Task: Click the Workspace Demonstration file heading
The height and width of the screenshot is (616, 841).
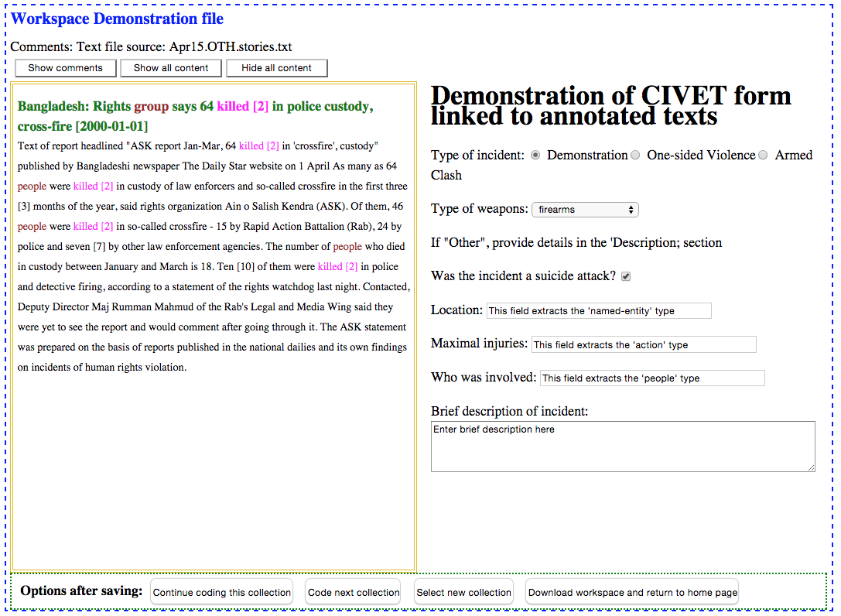Action: click(x=117, y=19)
